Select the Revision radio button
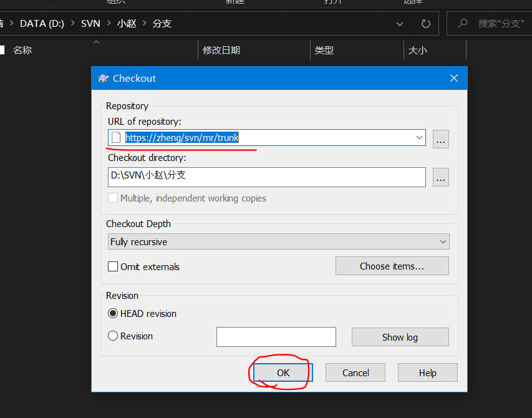 point(113,336)
